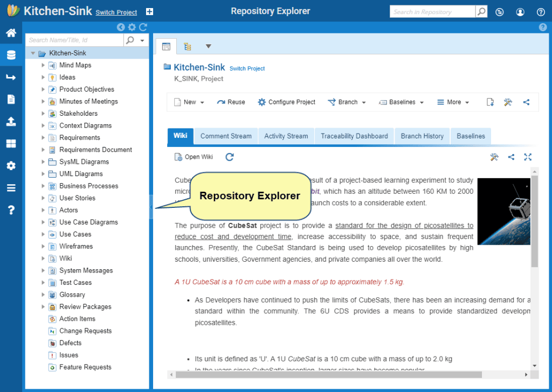Click Switch Project link in header
The width and height of the screenshot is (552, 392).
point(116,12)
